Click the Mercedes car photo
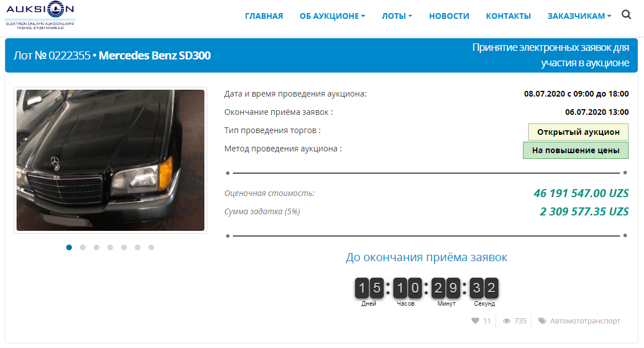This screenshot has width=644, height=348. click(x=111, y=160)
